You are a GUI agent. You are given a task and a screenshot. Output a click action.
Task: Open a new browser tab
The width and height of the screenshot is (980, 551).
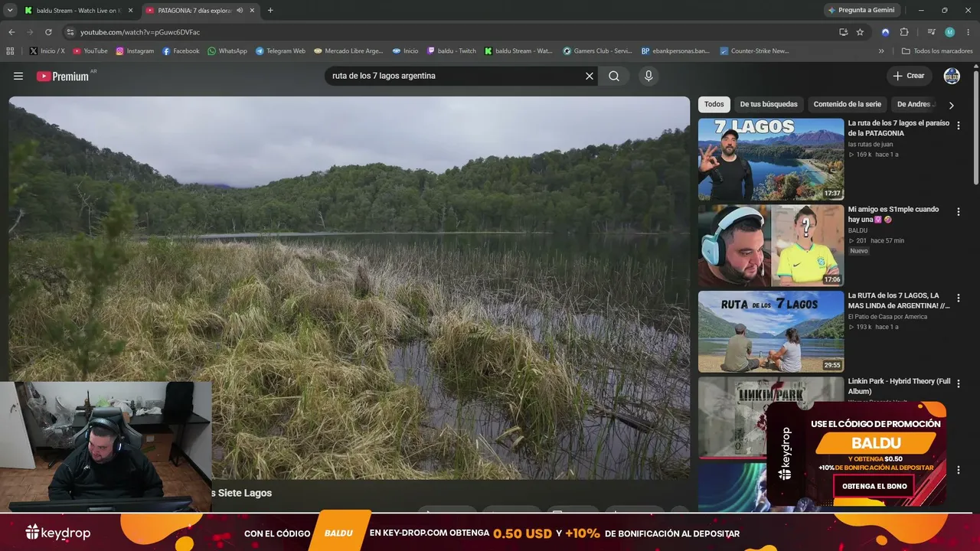click(270, 10)
